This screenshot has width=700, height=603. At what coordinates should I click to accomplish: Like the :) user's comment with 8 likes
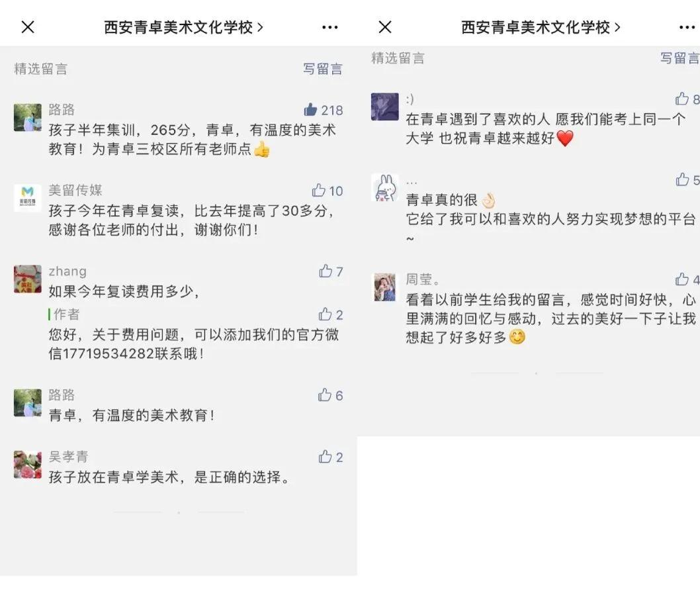click(685, 98)
